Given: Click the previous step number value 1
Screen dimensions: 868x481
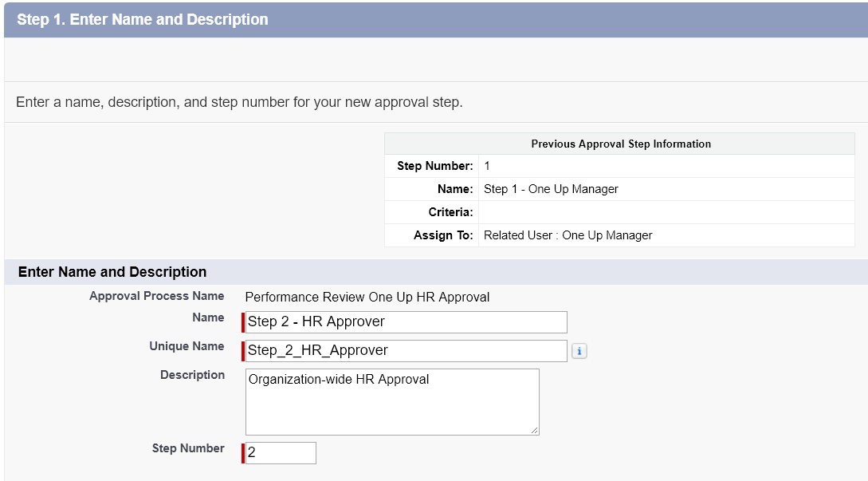Looking at the screenshot, I should [487, 166].
